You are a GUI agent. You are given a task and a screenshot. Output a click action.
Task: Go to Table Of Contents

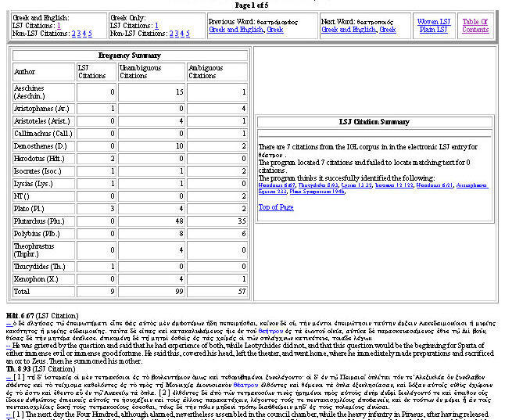475,26
